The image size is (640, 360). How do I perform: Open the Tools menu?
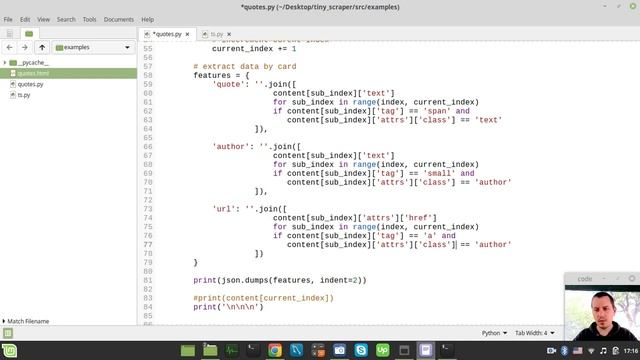pyautogui.click(x=89, y=20)
